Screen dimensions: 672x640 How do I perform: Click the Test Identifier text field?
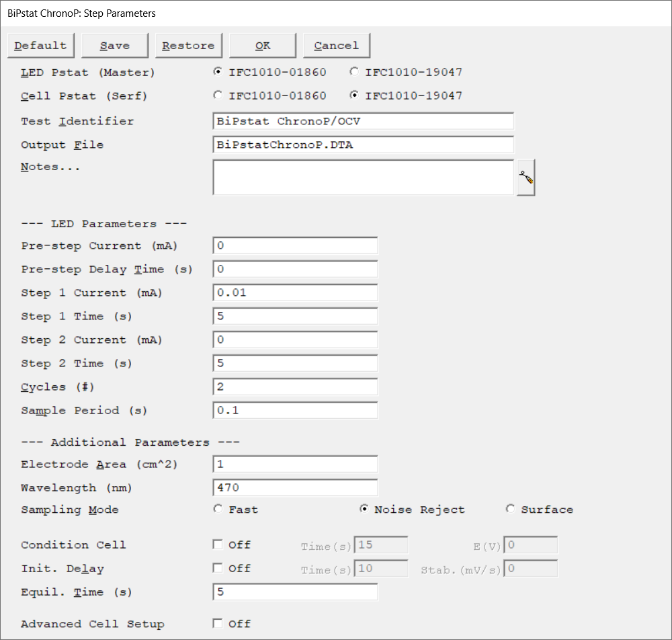coord(363,121)
